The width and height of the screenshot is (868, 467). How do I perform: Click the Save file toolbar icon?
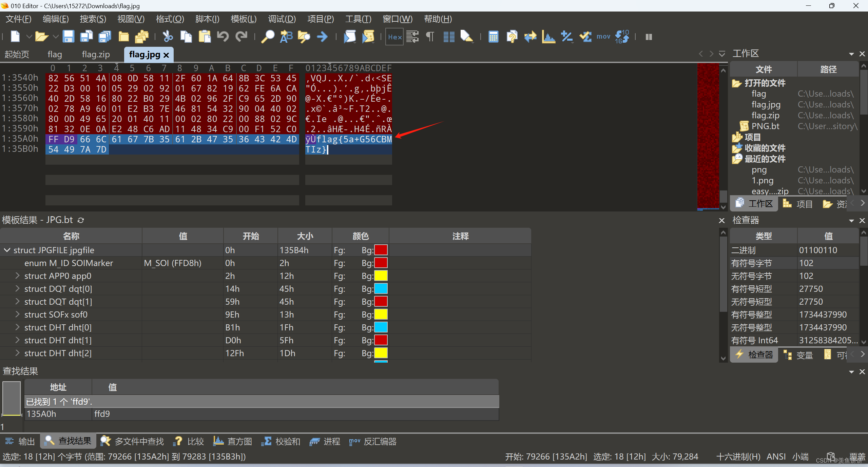tap(68, 36)
